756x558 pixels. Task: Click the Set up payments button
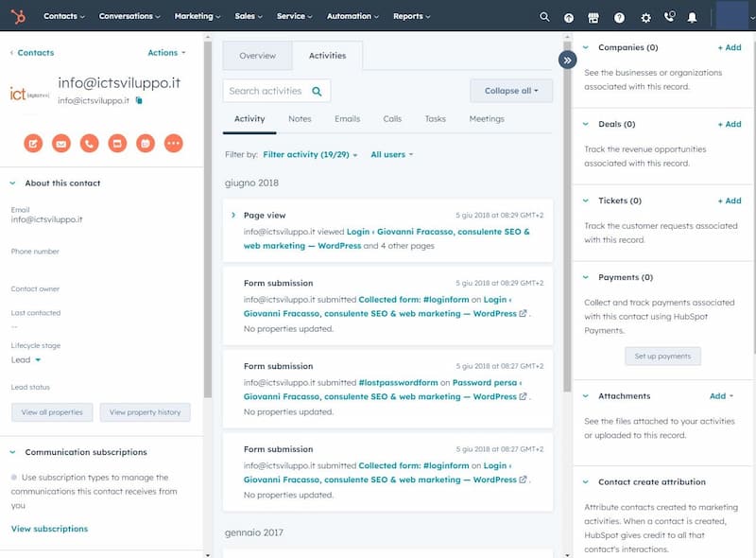(x=663, y=357)
